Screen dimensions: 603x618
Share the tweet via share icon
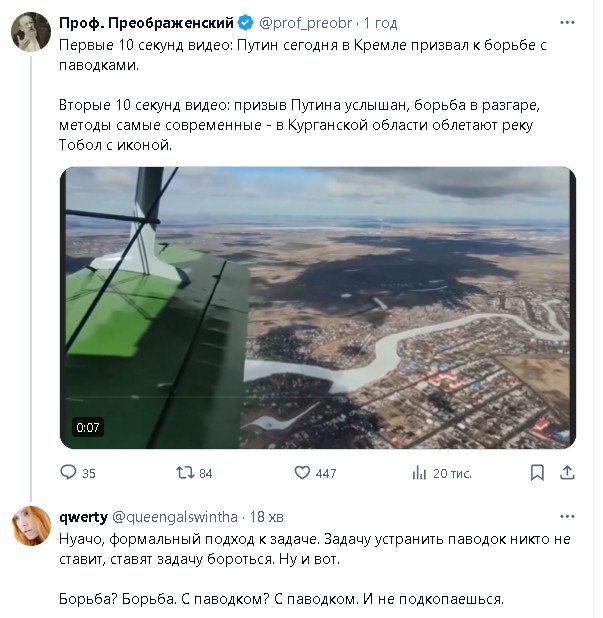tap(567, 473)
